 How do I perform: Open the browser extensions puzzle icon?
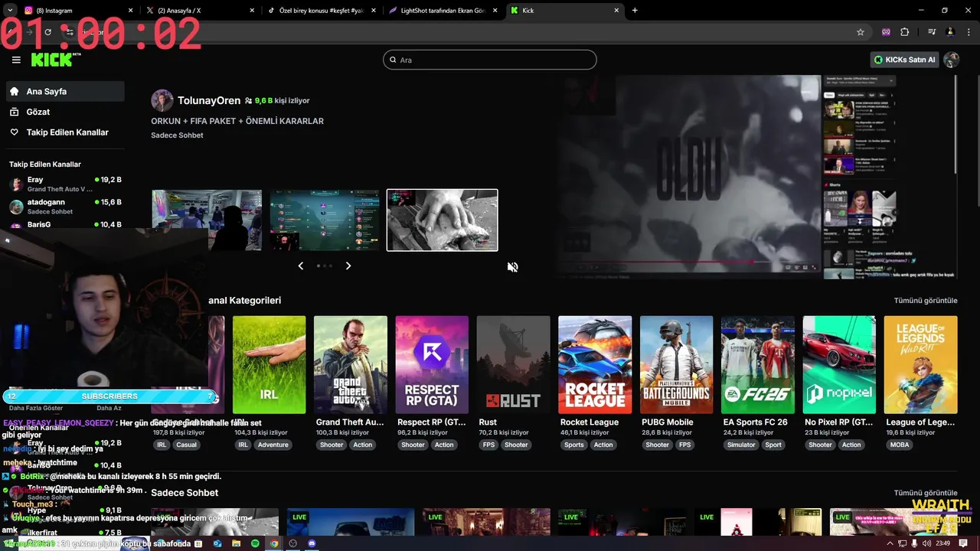pyautogui.click(x=905, y=32)
